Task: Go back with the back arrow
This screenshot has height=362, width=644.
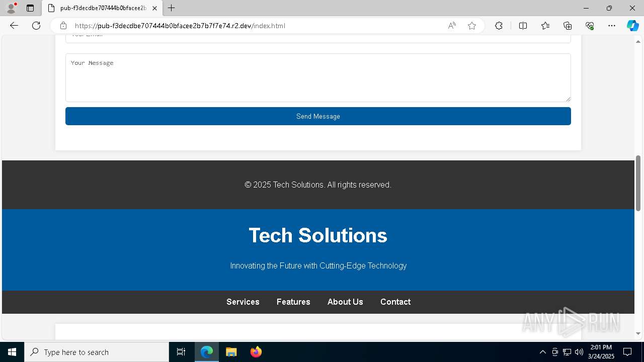Action: tap(14, 26)
